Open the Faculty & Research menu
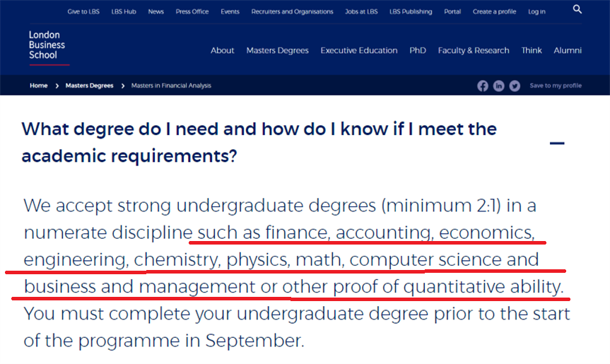Screen dimensions: 610x364 [x=474, y=50]
